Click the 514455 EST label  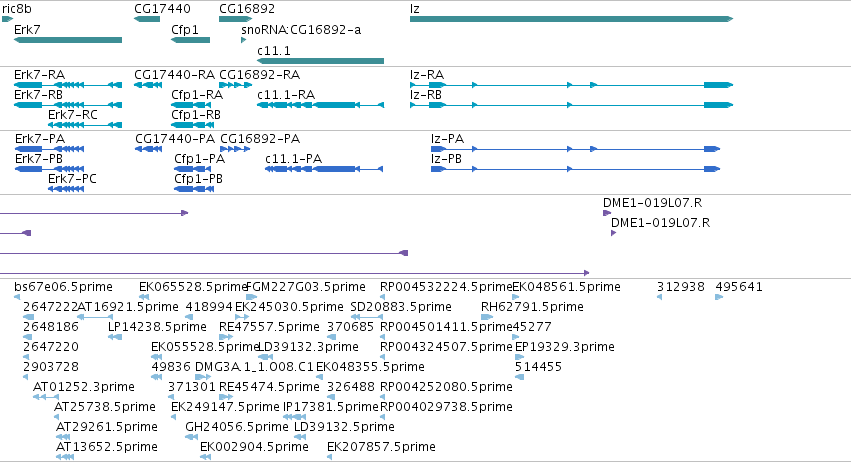point(538,367)
